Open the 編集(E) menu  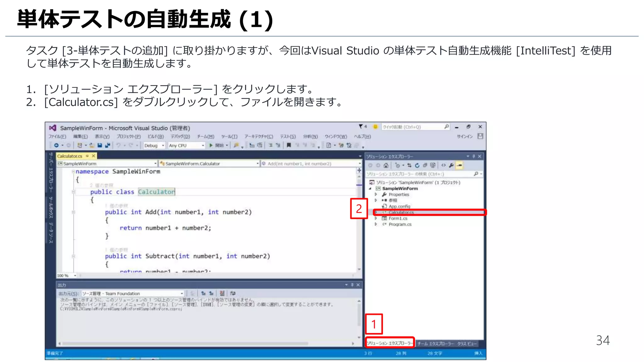point(80,136)
